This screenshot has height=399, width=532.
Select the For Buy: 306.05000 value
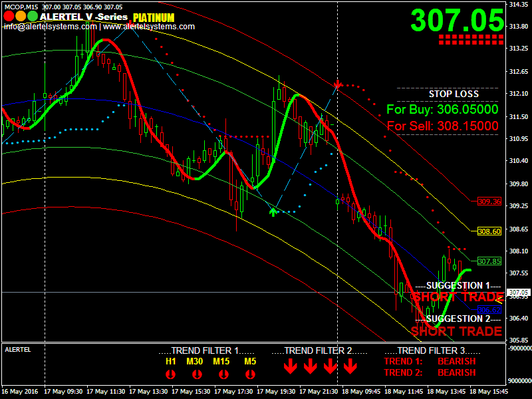442,109
